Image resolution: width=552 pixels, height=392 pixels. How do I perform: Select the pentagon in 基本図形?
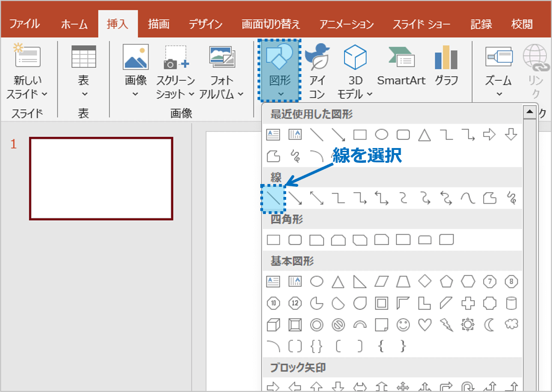tap(446, 281)
